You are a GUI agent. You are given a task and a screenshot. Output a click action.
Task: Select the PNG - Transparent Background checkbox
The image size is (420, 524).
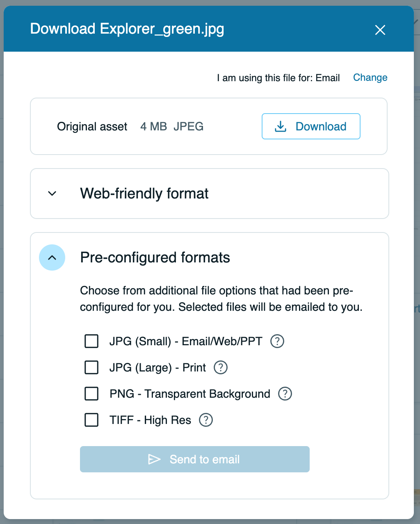[91, 394]
